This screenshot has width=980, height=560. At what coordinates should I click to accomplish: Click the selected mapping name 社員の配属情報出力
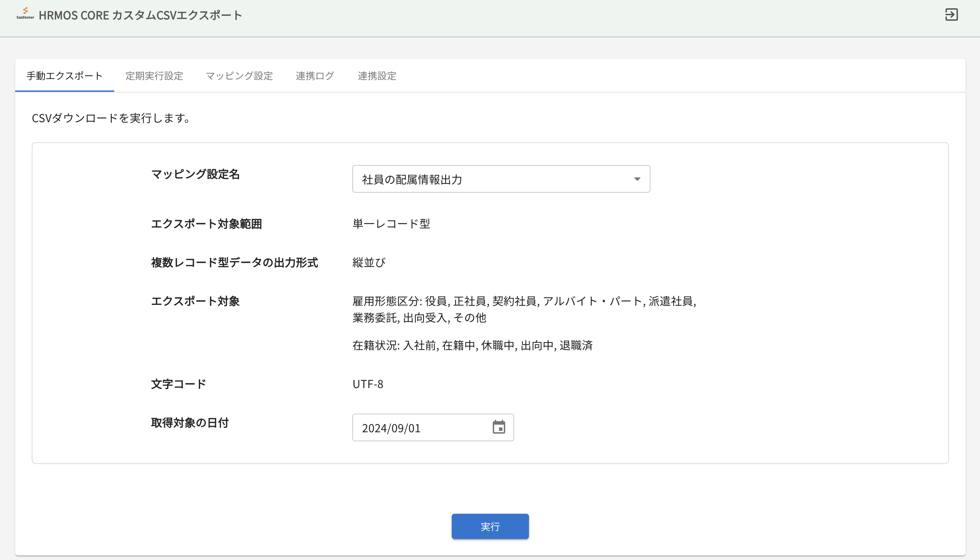pos(412,178)
